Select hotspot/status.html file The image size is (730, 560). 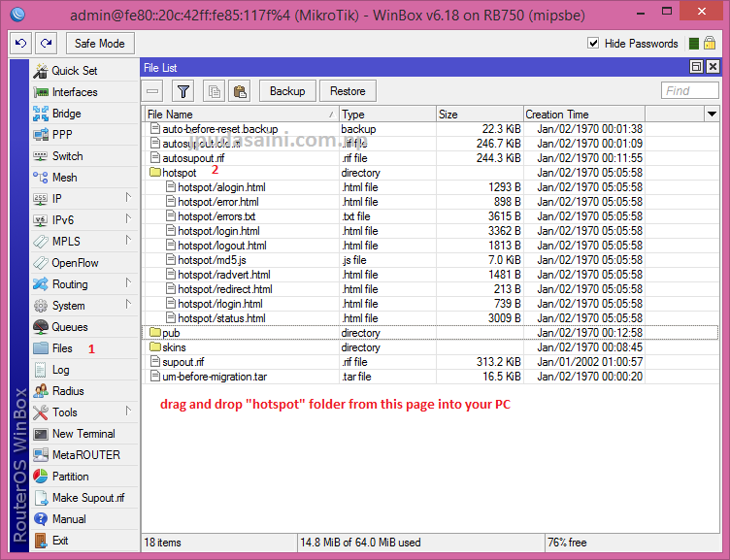point(430,318)
